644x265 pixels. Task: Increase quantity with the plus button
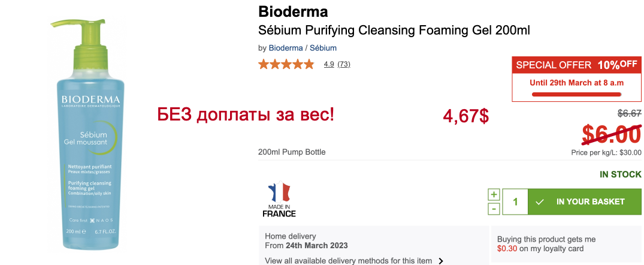[494, 194]
